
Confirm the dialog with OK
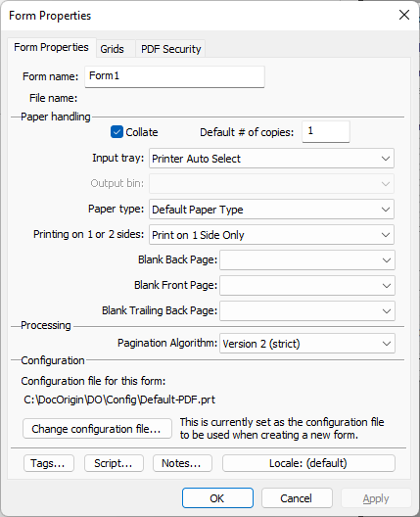pos(217,498)
